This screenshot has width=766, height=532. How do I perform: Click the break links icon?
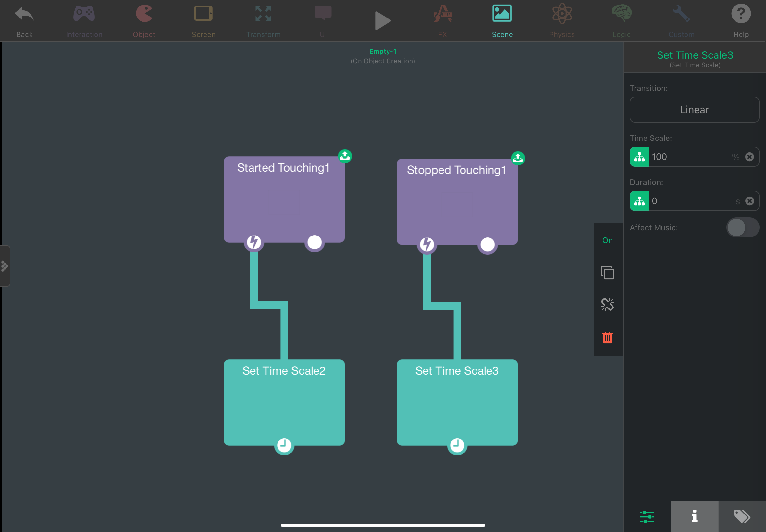point(607,304)
